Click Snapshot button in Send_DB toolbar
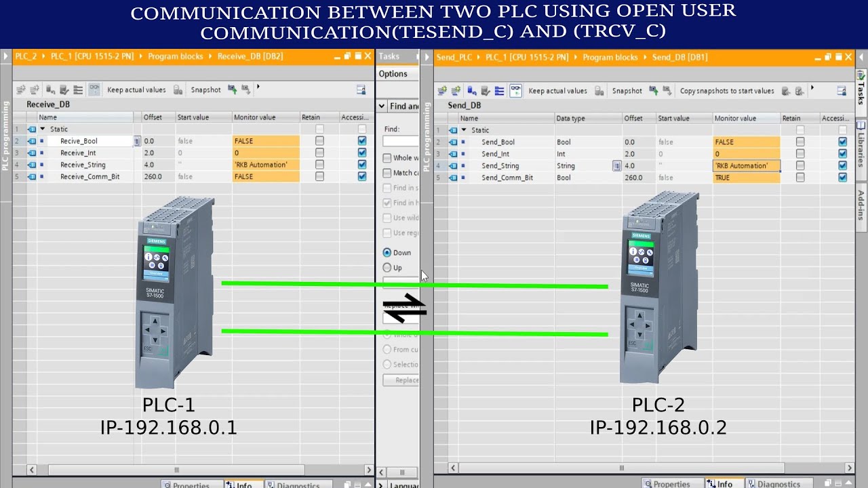Screen dimensions: 868x488 [627, 91]
